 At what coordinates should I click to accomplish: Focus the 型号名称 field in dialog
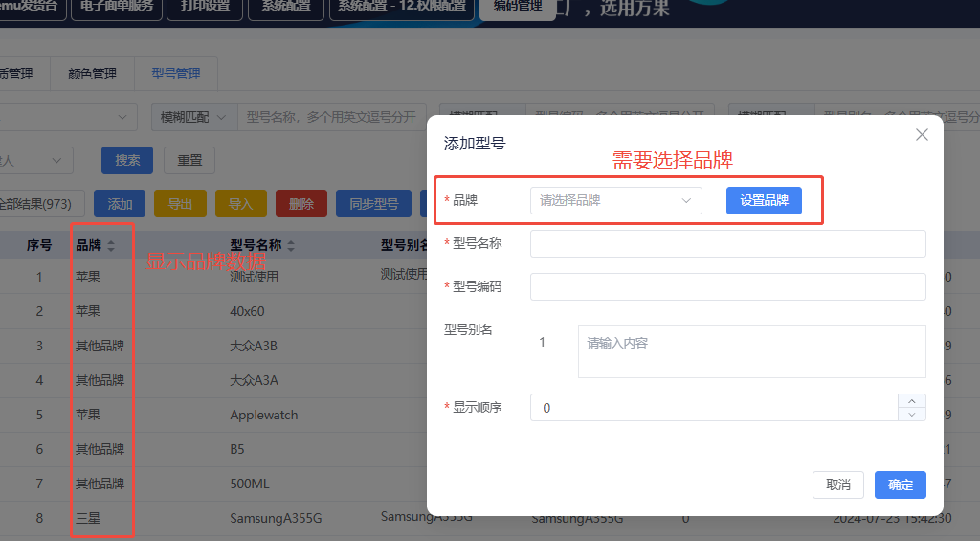coord(727,244)
